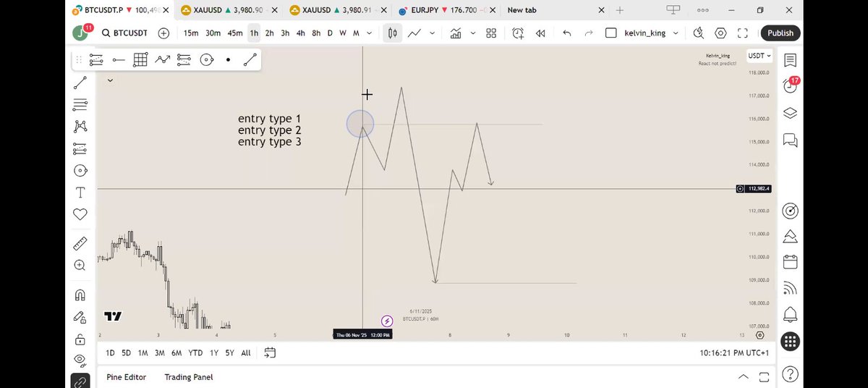This screenshot has height=388, width=868.
Task: Grab the favorites toolbar drag handle
Action: tap(77, 60)
